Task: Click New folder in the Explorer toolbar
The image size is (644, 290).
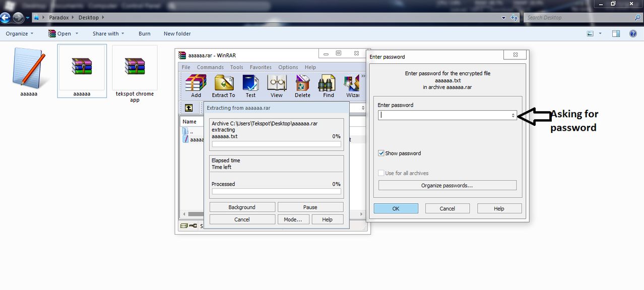Action: tap(177, 34)
